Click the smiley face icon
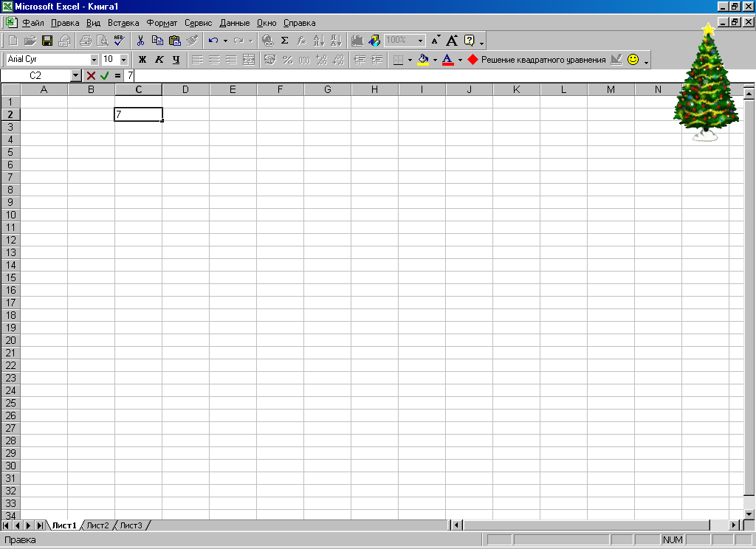756x549 pixels. coord(633,59)
